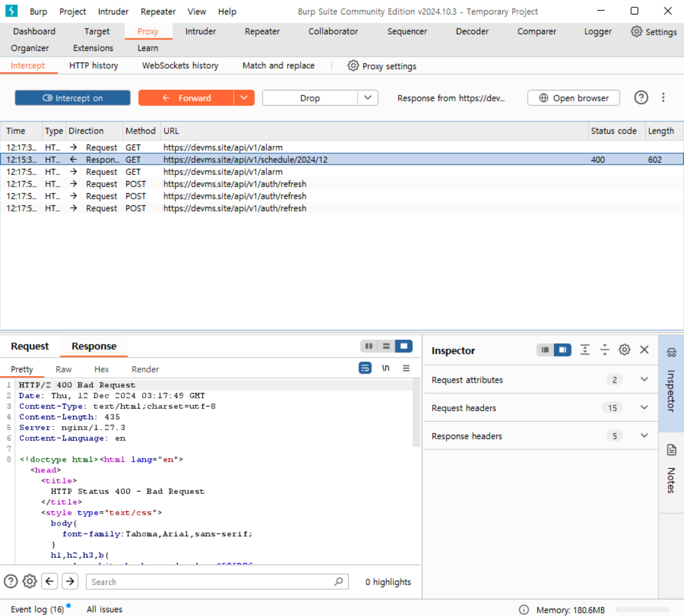Open Match and replace sub-tab
This screenshot has height=616, width=684.
[278, 66]
